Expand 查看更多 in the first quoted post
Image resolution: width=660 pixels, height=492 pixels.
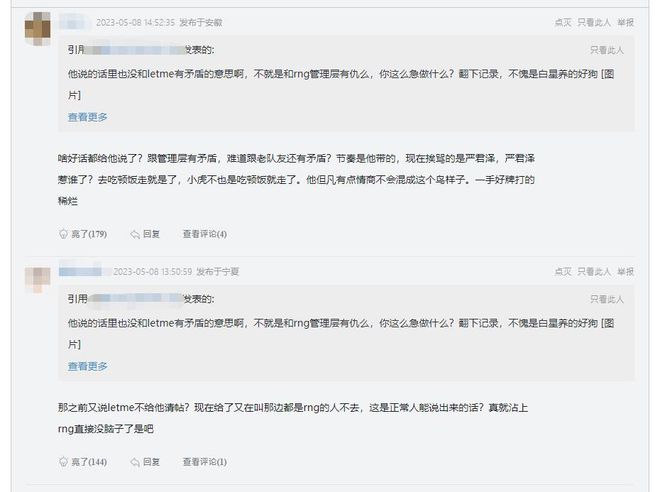click(88, 117)
